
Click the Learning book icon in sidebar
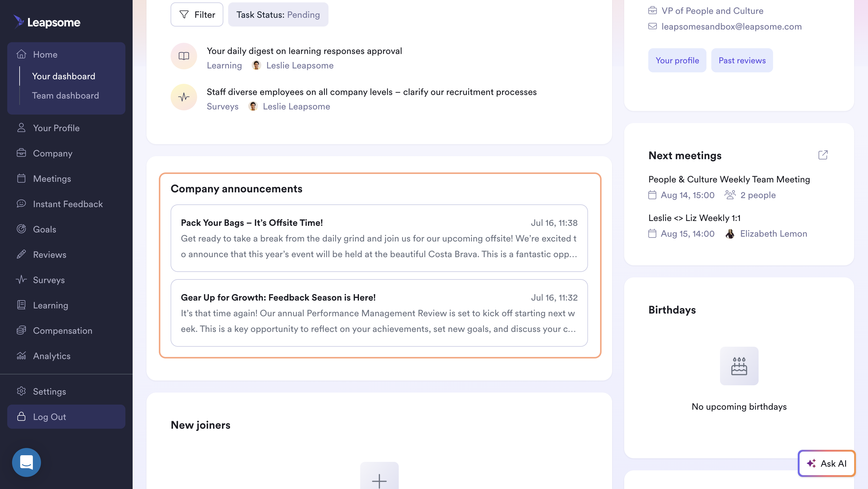[21, 305]
